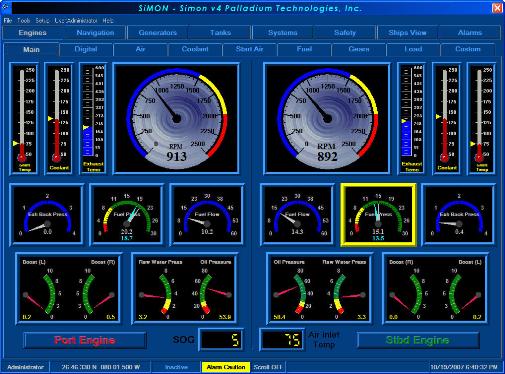Click the Inactive status bar field
This screenshot has width=505, height=374.
tap(176, 367)
